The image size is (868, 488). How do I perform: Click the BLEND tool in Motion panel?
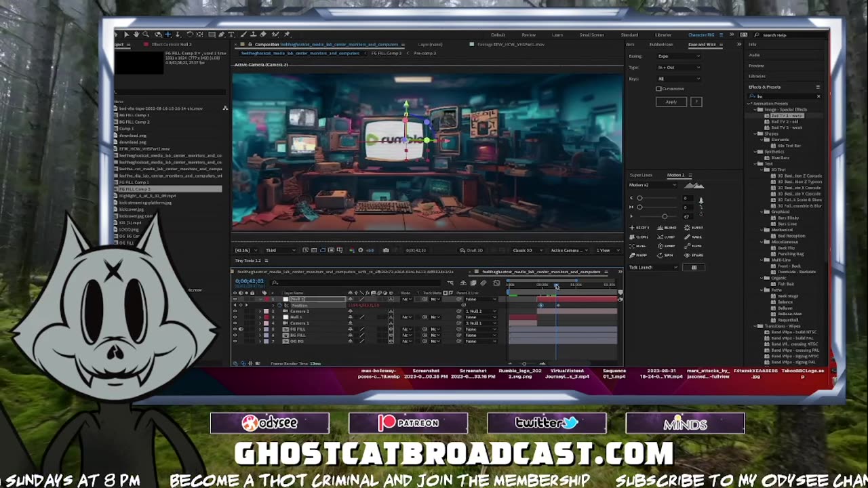pos(667,228)
